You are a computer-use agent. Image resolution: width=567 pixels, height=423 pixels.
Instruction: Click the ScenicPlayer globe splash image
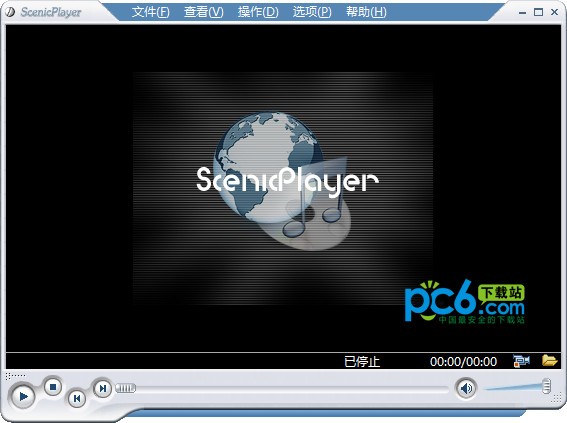tap(283, 188)
